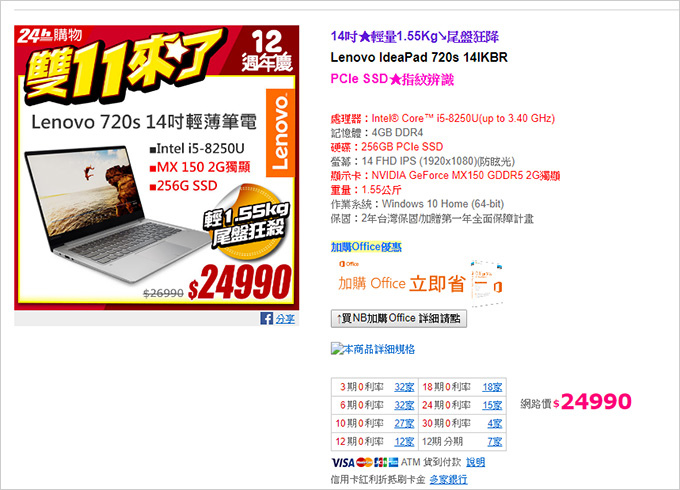Click the broken 本商品詳細規格 image icon
The image size is (680, 490).
337,349
